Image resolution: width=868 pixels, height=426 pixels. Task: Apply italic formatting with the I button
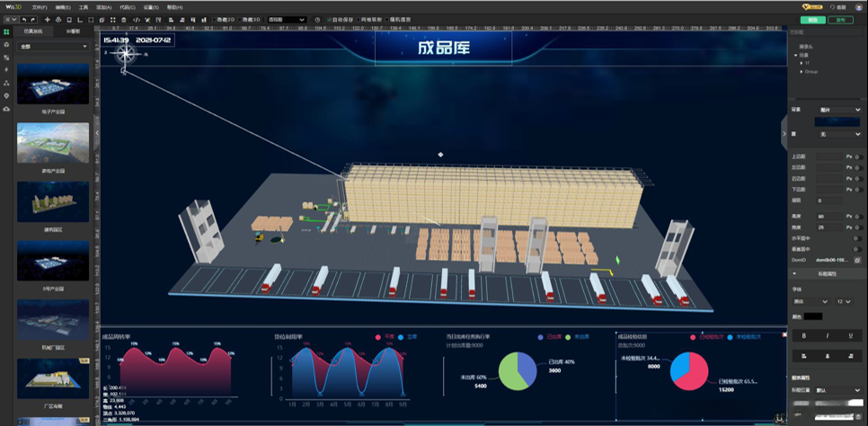pos(827,336)
